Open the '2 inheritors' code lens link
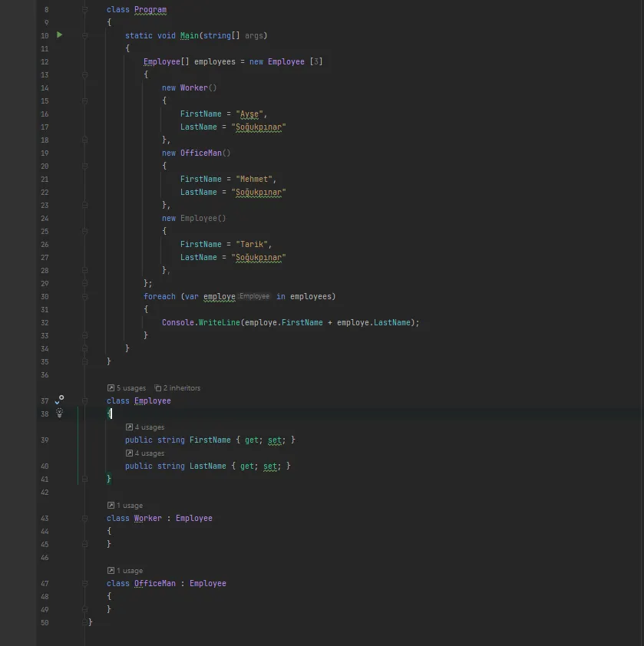644x646 pixels. (x=177, y=387)
